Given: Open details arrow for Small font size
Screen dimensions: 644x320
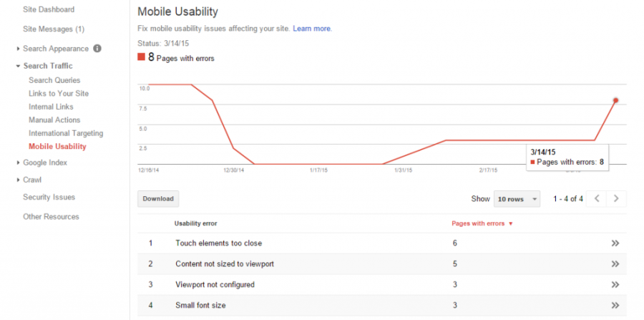Looking at the screenshot, I should pyautogui.click(x=615, y=305).
